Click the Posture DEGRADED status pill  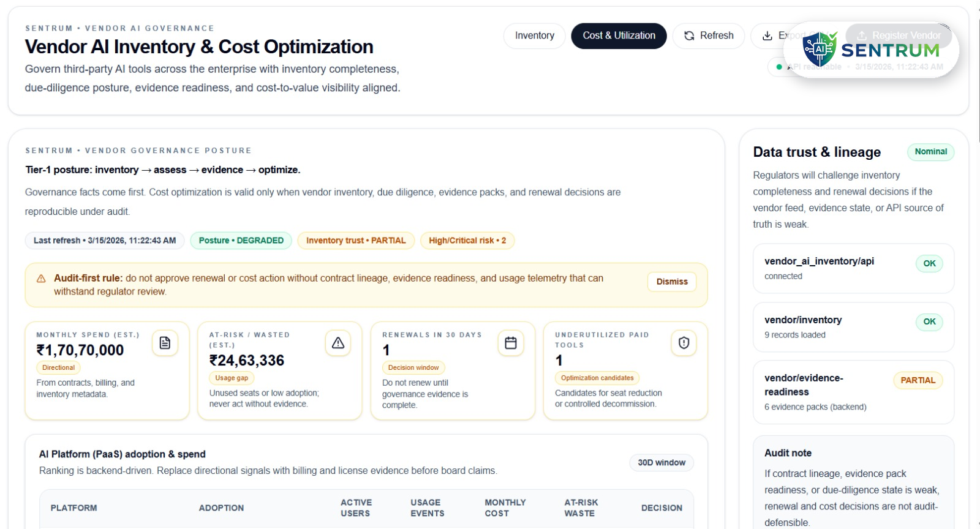pyautogui.click(x=241, y=241)
